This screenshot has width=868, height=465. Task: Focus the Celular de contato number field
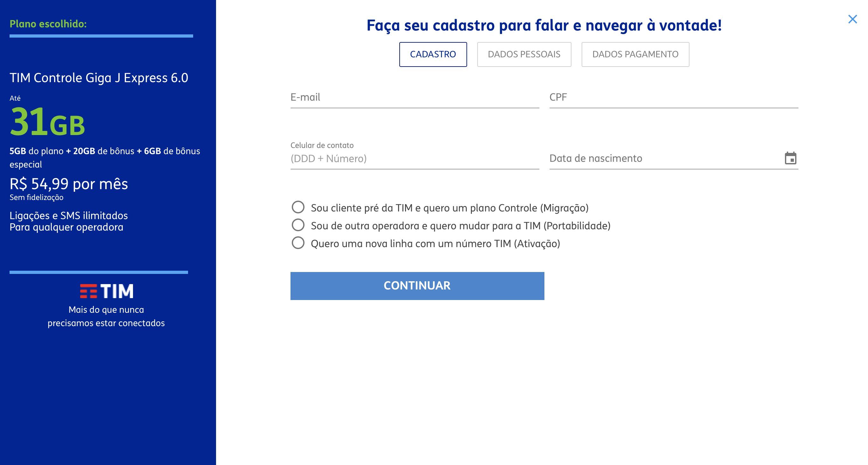point(415,159)
